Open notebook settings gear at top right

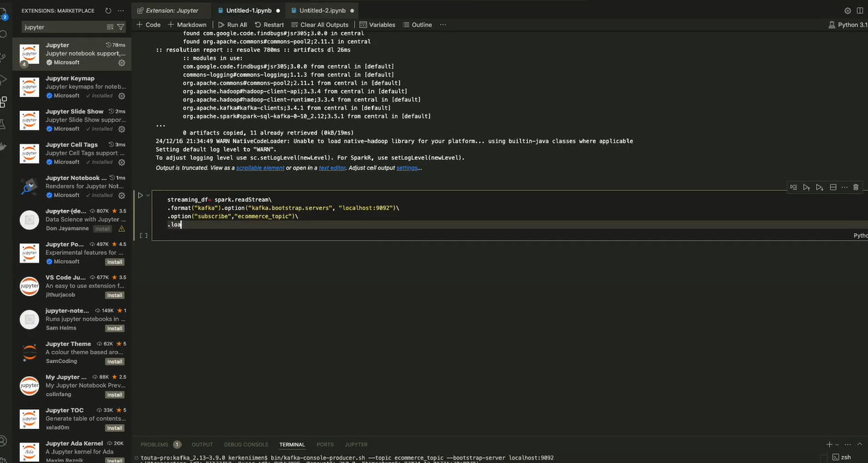(847, 11)
